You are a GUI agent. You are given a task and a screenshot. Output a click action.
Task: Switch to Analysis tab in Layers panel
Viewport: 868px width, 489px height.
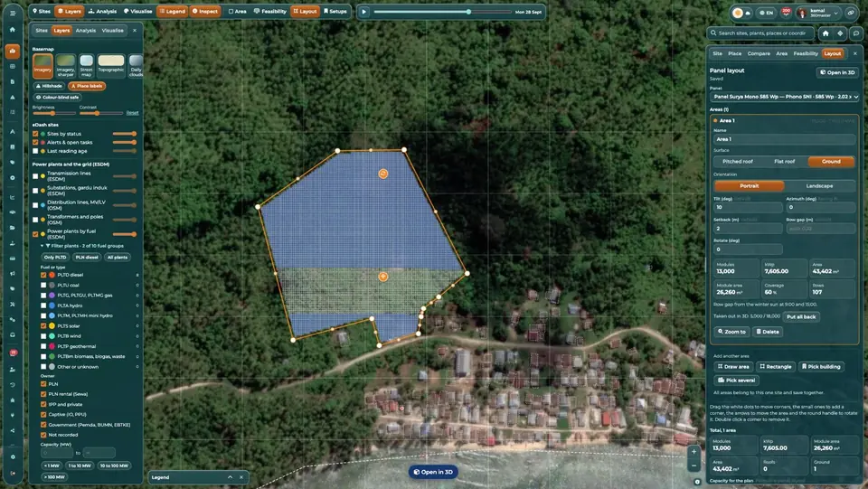[86, 31]
